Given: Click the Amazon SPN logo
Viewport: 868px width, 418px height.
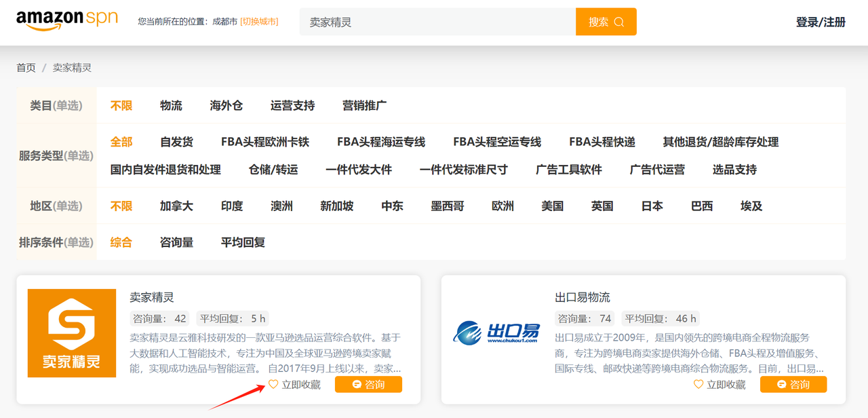Looking at the screenshot, I should coord(67,20).
